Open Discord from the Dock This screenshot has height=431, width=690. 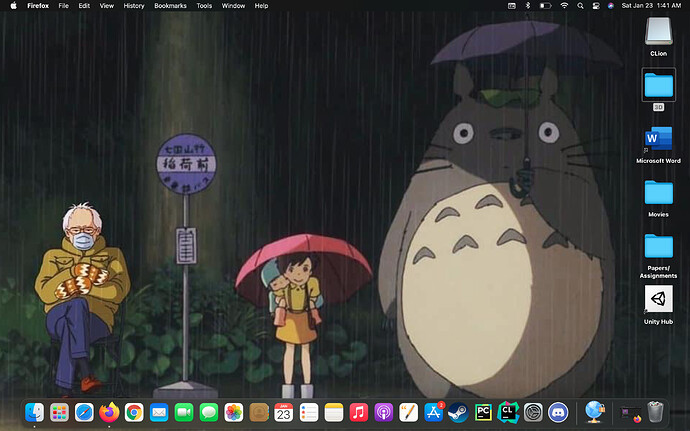click(558, 413)
